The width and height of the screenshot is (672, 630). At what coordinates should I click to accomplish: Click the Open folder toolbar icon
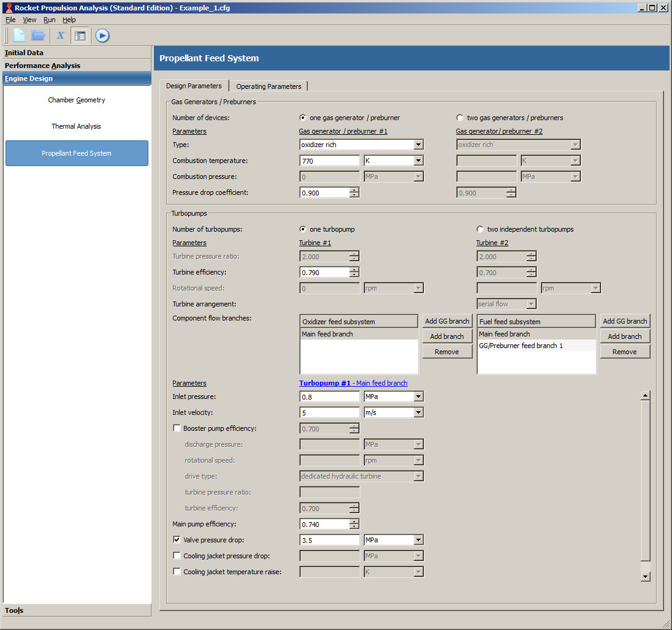coord(38,36)
